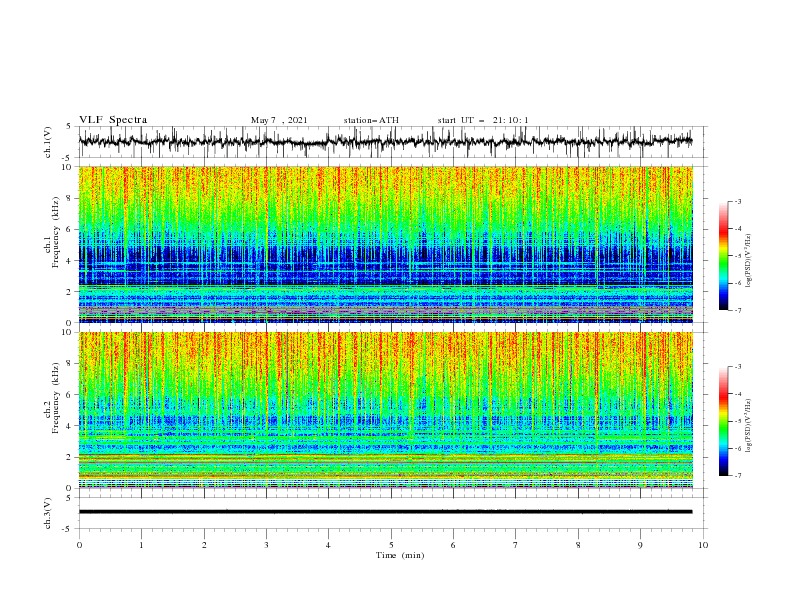Click the "6" kHz tick on ch.2 frequency axis

point(70,395)
